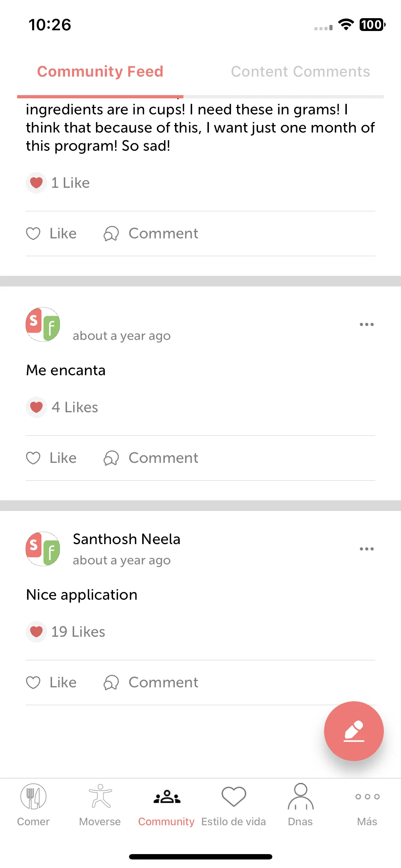Open Santhosh Neela's profile avatar
The image size is (401, 868).
coord(43,549)
